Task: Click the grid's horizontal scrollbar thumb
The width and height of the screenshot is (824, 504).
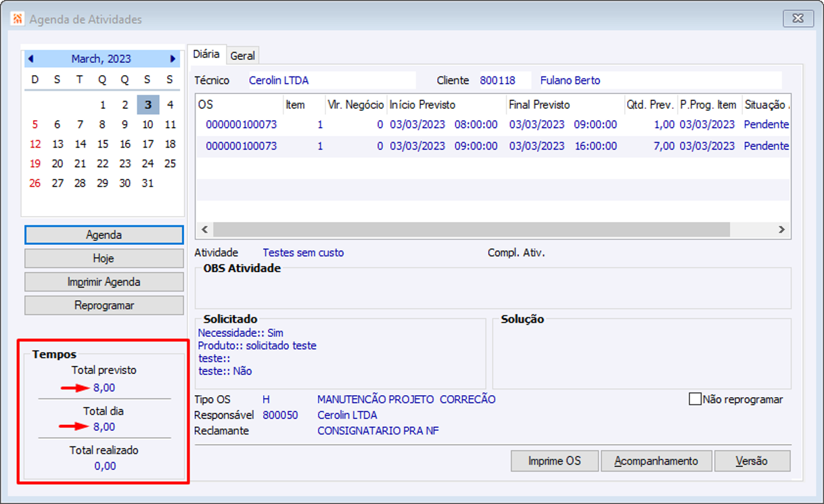Action: click(472, 229)
